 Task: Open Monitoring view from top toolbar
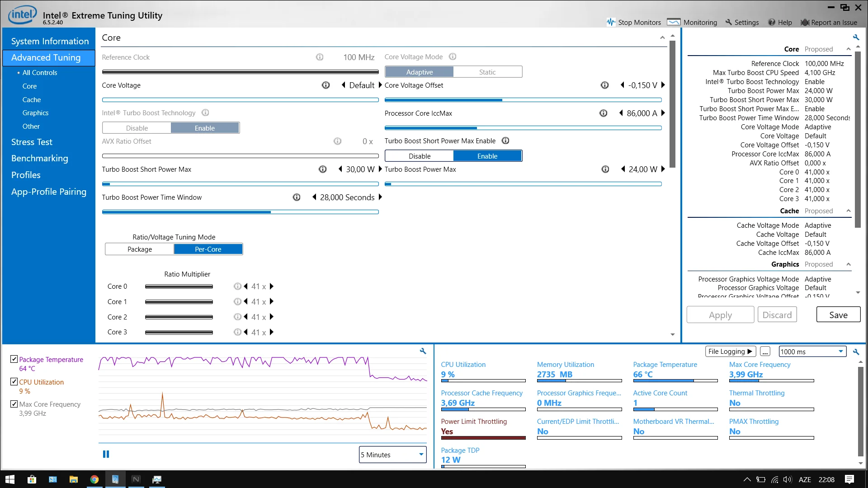(692, 22)
